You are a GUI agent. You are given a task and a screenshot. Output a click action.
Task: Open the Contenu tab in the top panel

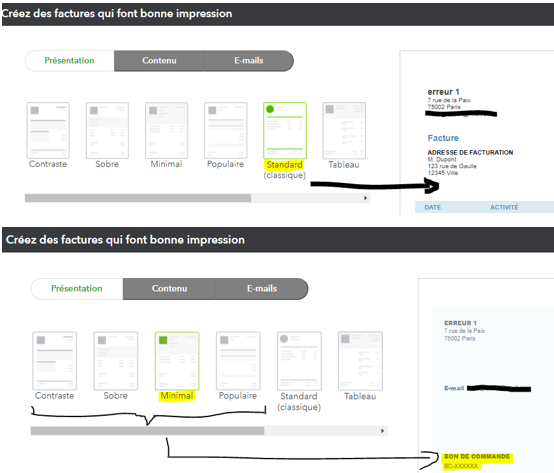pos(159,61)
